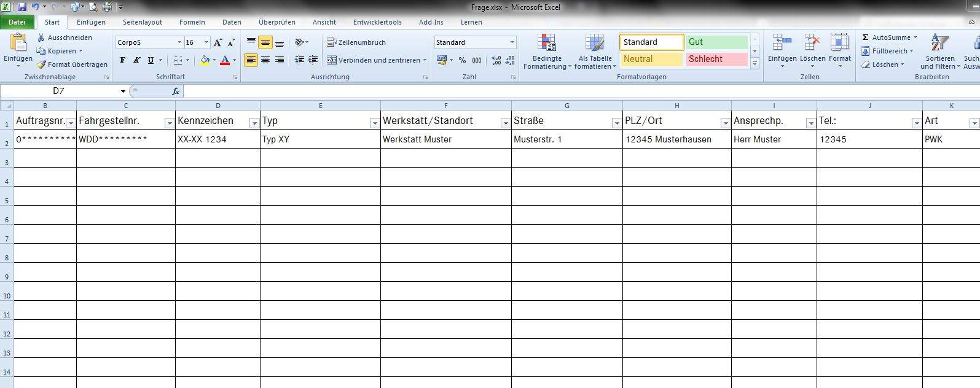Apply the Gut cell style
This screenshot has width=980, height=388.
tap(716, 42)
